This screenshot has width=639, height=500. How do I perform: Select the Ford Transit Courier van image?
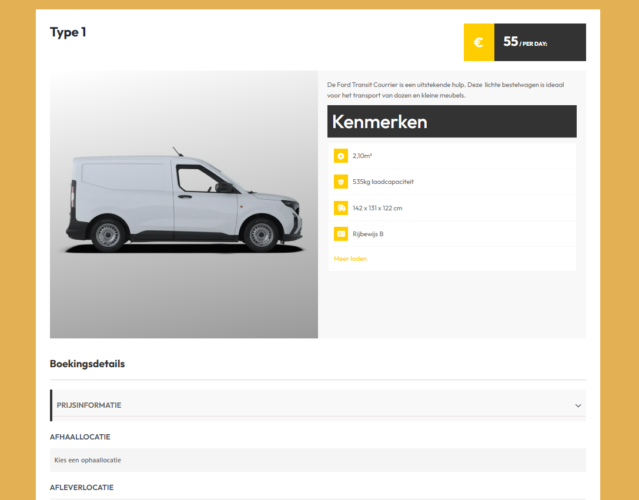(184, 205)
